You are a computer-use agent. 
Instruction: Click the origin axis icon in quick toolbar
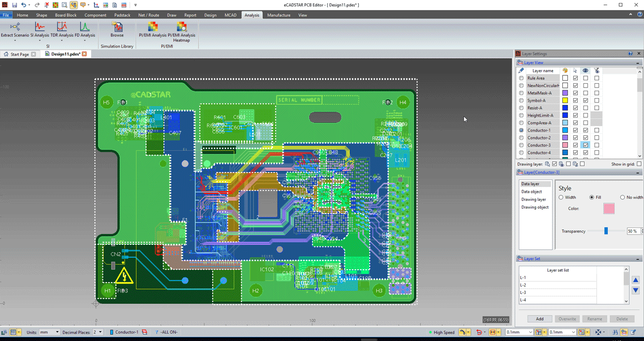[96, 5]
